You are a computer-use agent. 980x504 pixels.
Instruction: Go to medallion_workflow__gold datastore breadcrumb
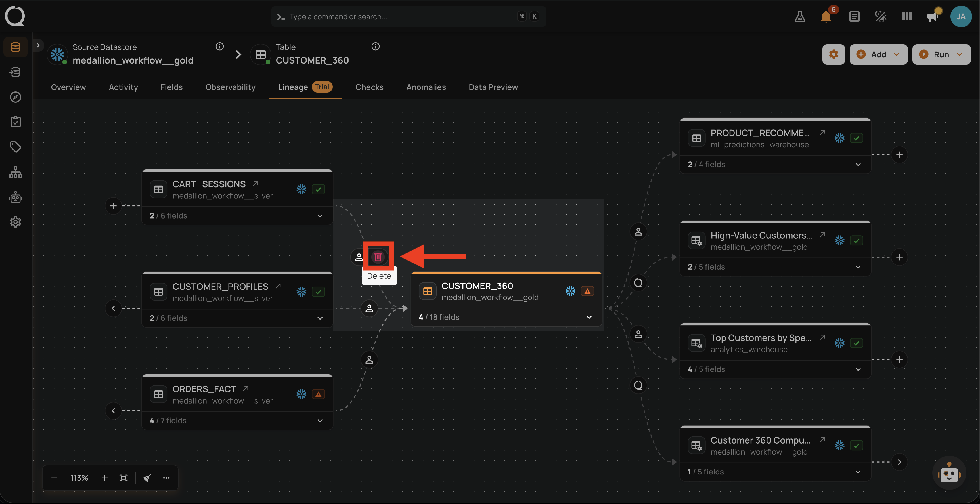(x=133, y=60)
